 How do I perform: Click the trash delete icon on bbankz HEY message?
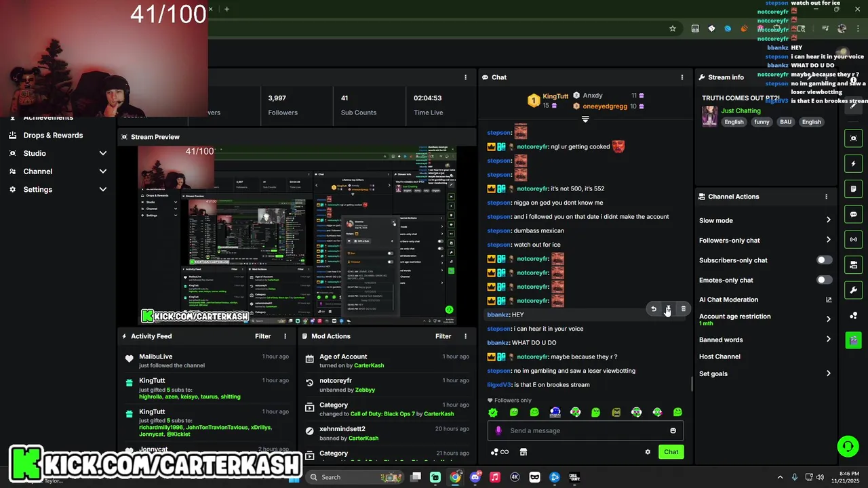coord(683,309)
